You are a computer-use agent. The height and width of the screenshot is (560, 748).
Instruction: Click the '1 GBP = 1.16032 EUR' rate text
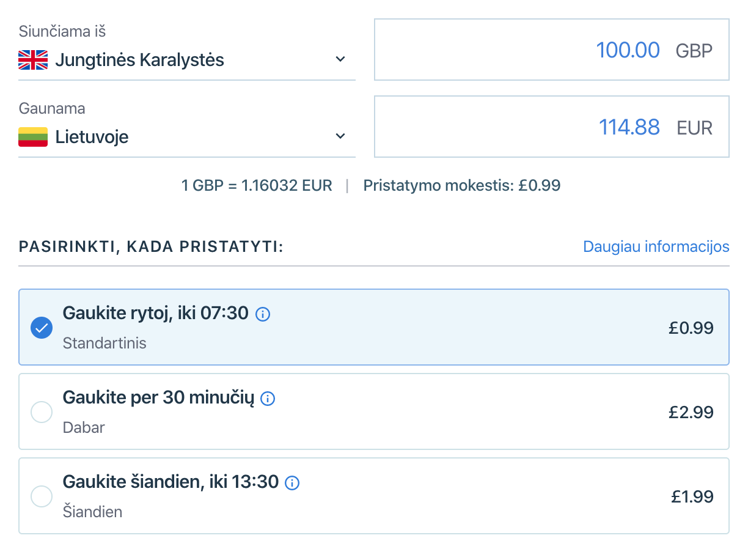pos(257,185)
